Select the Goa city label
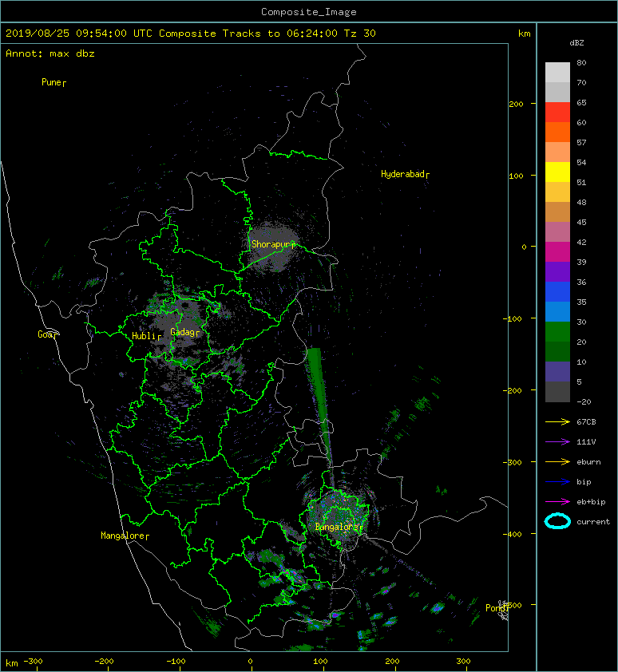Image resolution: width=618 pixels, height=672 pixels. coord(47,334)
